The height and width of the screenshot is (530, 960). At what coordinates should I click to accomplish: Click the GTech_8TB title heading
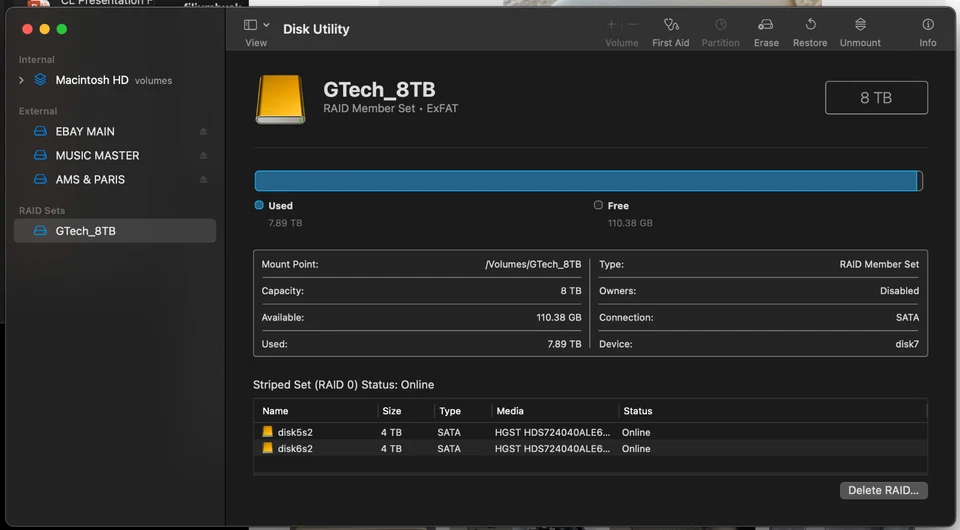coord(379,89)
